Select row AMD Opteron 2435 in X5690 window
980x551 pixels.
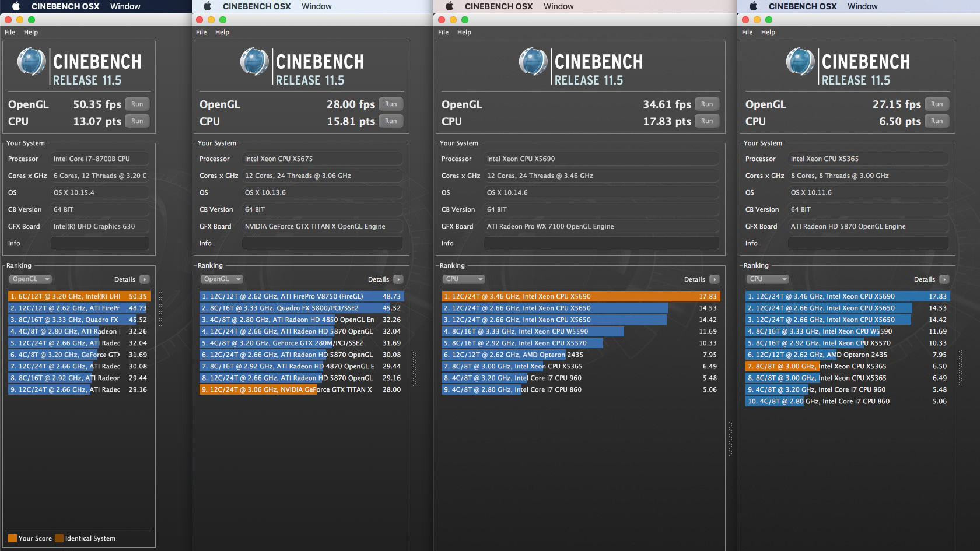(x=581, y=355)
